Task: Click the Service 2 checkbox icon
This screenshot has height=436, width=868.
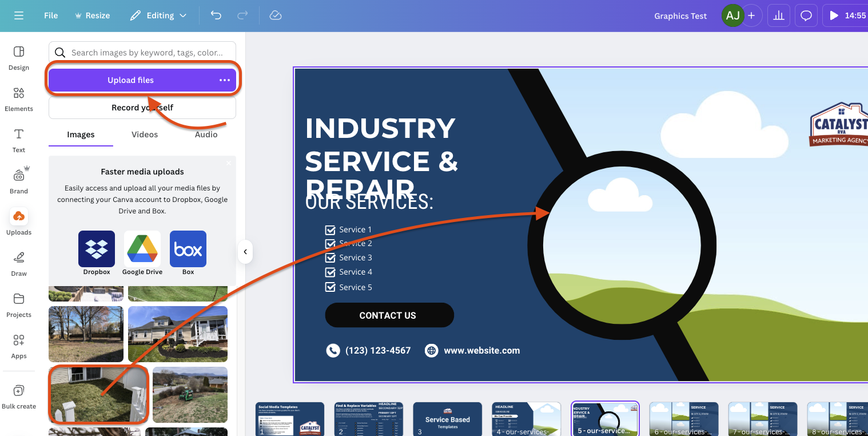Action: (330, 244)
